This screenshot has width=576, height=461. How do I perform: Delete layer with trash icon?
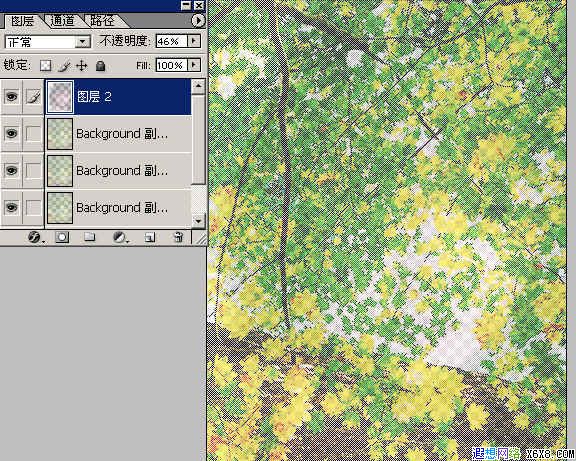click(x=178, y=237)
